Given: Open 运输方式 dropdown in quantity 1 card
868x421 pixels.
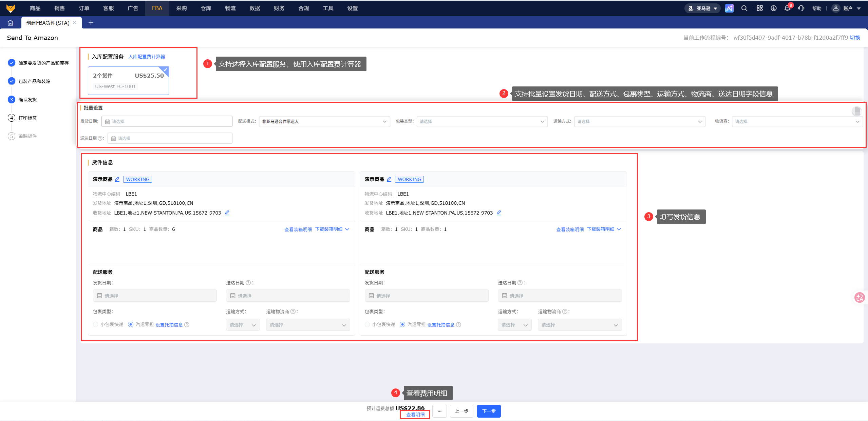Looking at the screenshot, I should coord(515,325).
